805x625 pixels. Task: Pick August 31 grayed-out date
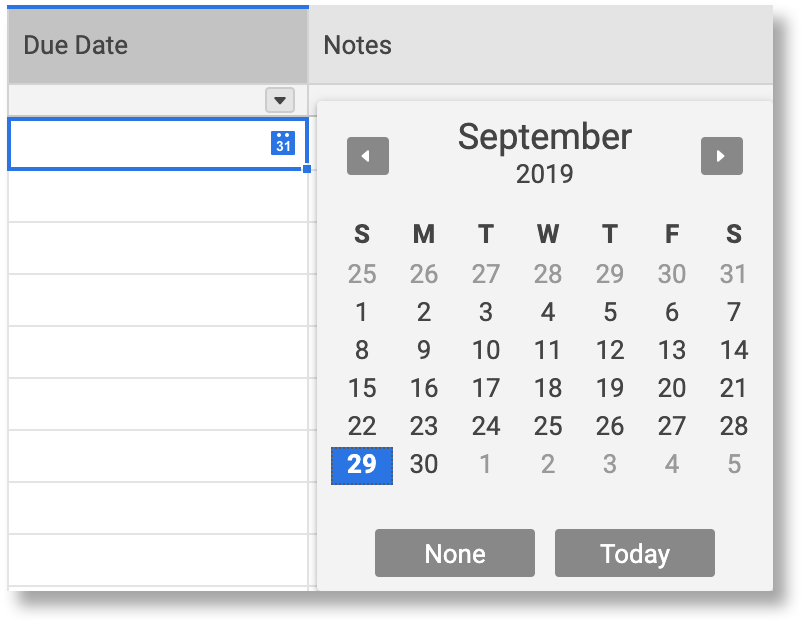(x=734, y=274)
